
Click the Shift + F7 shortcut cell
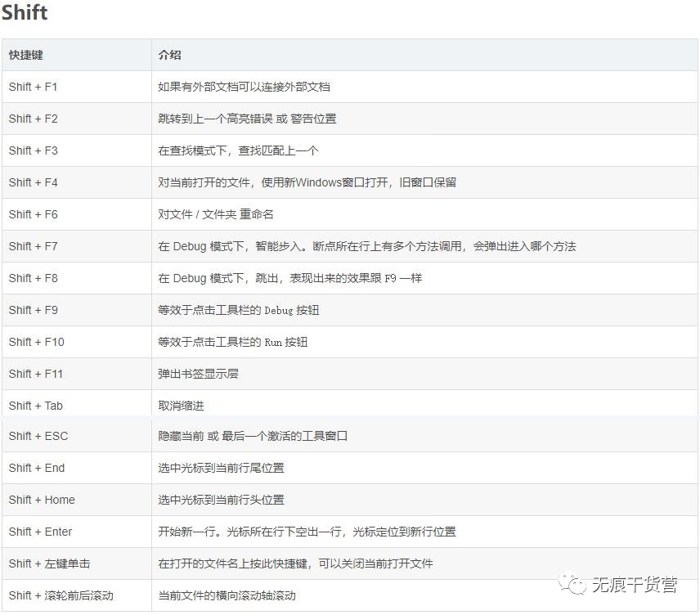(x=77, y=246)
